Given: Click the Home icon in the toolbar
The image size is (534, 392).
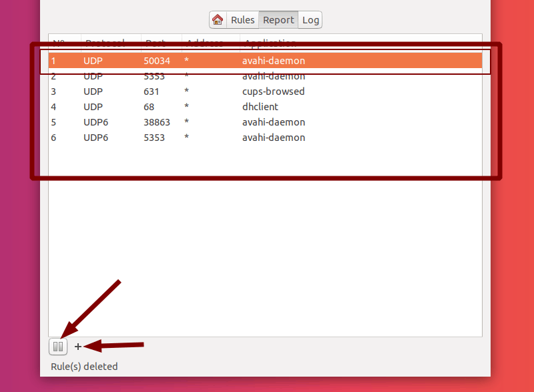Looking at the screenshot, I should 218,19.
